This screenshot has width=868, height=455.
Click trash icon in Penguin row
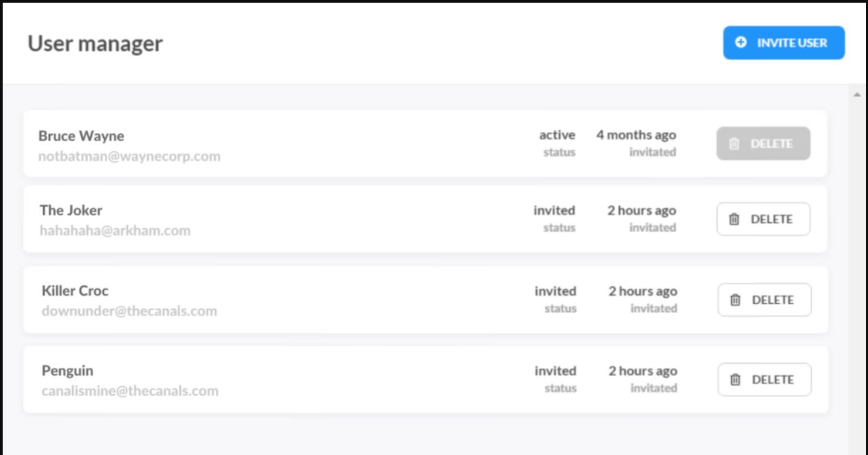736,380
